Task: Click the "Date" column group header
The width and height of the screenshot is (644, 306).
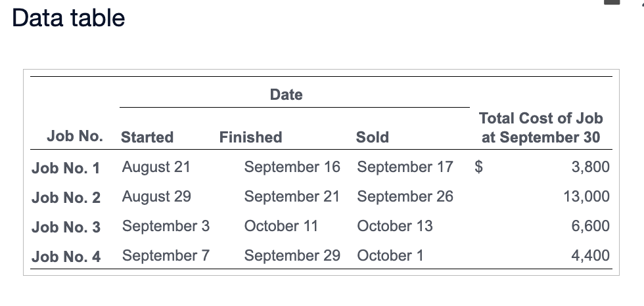Action: tap(287, 95)
